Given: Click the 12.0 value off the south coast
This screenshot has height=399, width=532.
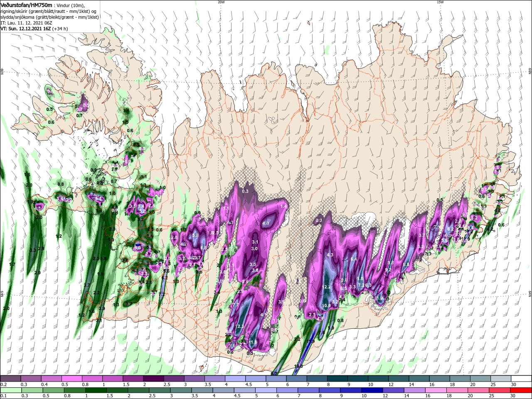Looking at the screenshot, I should (x=298, y=366).
